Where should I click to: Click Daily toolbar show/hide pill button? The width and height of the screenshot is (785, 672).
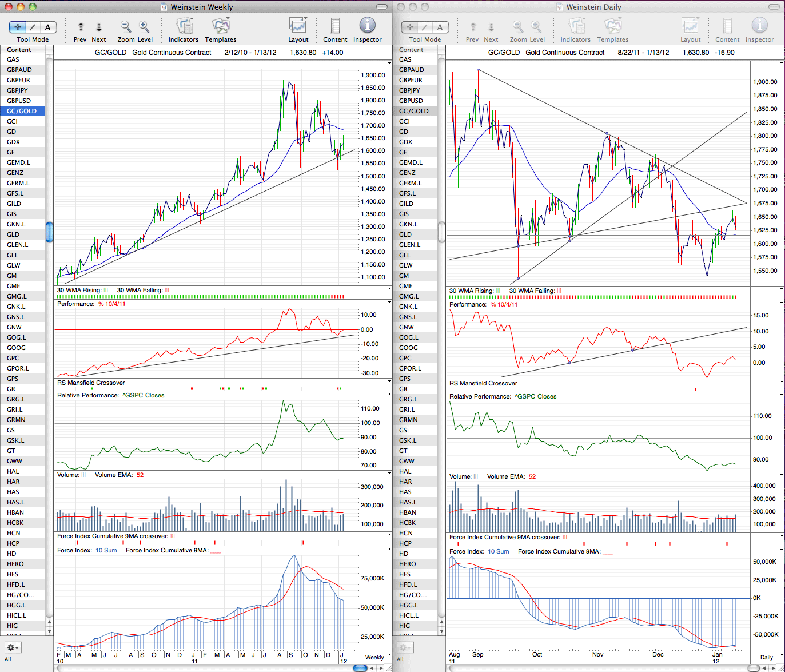coord(775,7)
